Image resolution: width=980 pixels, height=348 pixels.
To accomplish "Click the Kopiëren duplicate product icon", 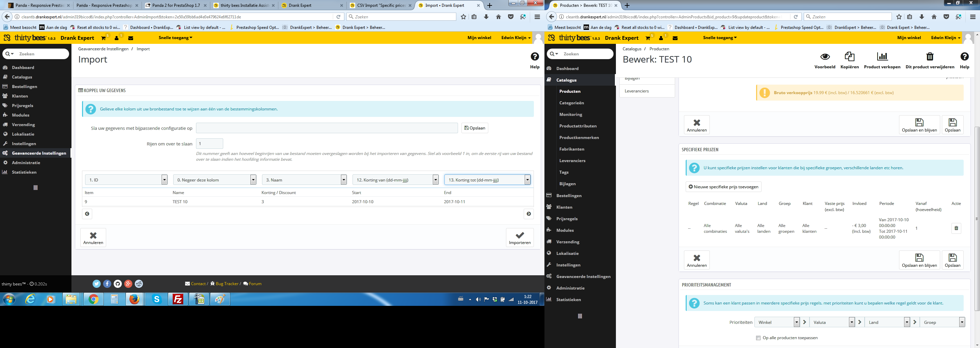I will pyautogui.click(x=849, y=57).
